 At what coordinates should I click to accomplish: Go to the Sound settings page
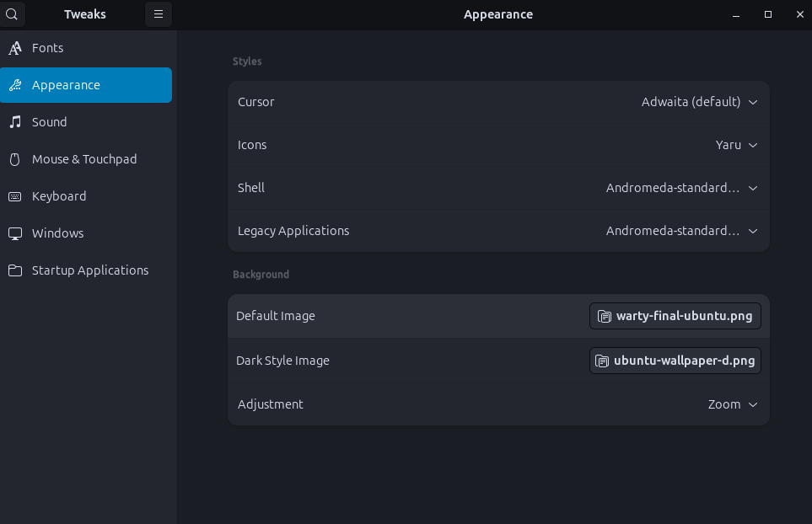tap(49, 122)
